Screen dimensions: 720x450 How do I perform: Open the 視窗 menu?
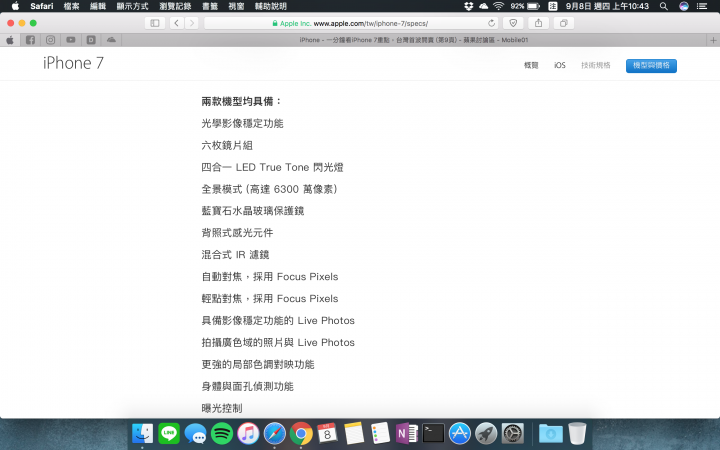point(236,6)
